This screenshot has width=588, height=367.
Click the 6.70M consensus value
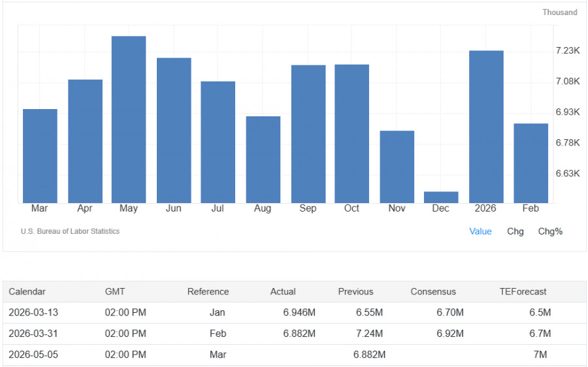[450, 313]
